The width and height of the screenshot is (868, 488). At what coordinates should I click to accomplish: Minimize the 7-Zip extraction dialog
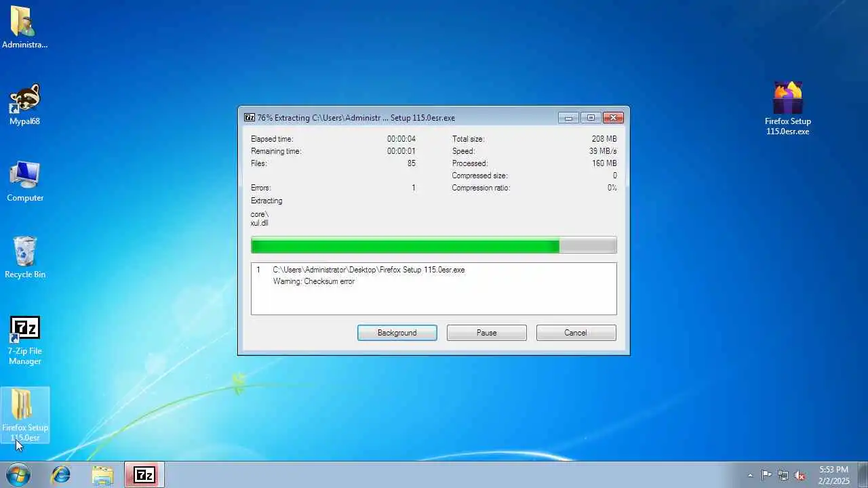(x=568, y=118)
